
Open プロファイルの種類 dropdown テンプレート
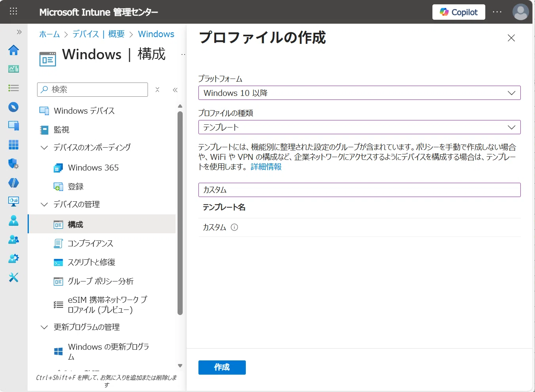(x=359, y=127)
